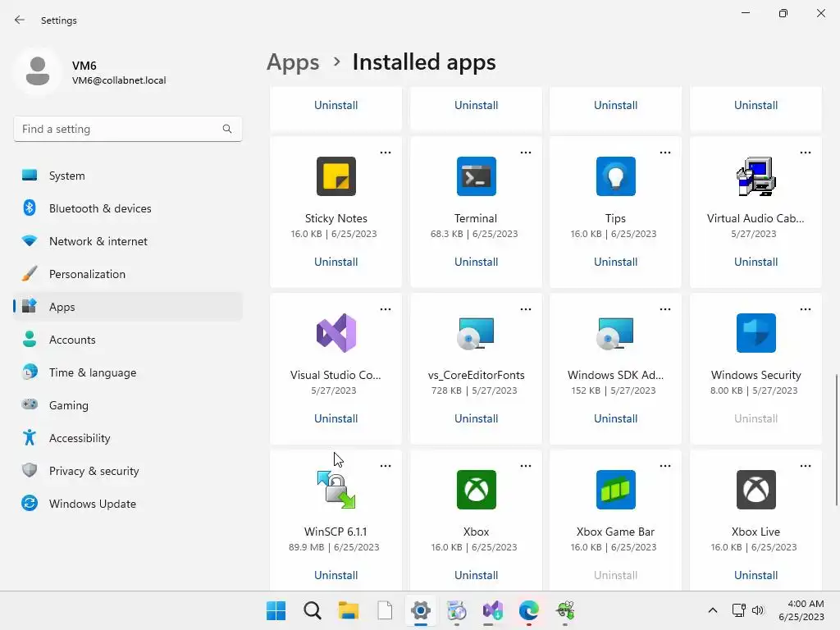Open more options for Terminal

(x=526, y=153)
